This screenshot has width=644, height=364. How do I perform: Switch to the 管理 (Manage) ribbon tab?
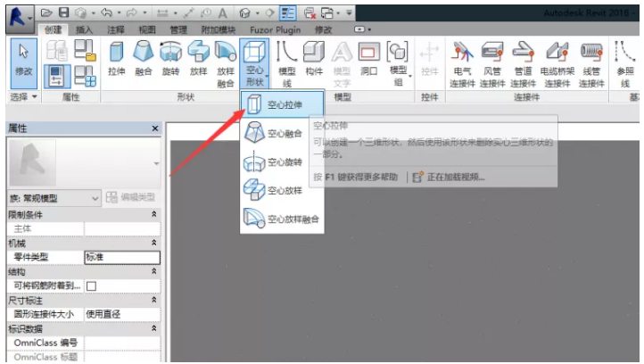coord(178,29)
